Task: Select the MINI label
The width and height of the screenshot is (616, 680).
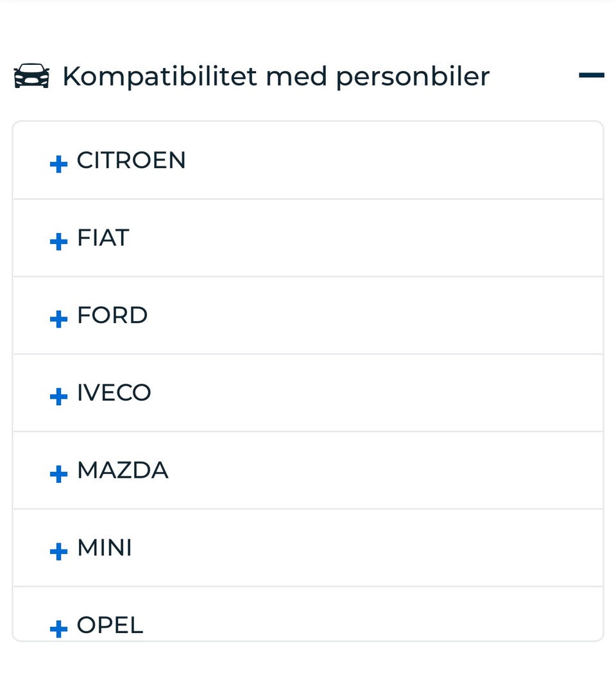Action: 105,548
